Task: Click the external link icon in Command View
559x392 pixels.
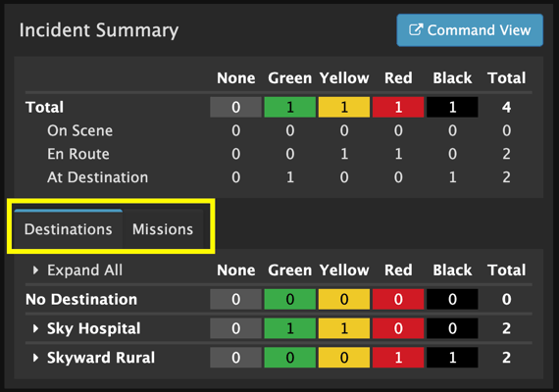Action: (416, 30)
